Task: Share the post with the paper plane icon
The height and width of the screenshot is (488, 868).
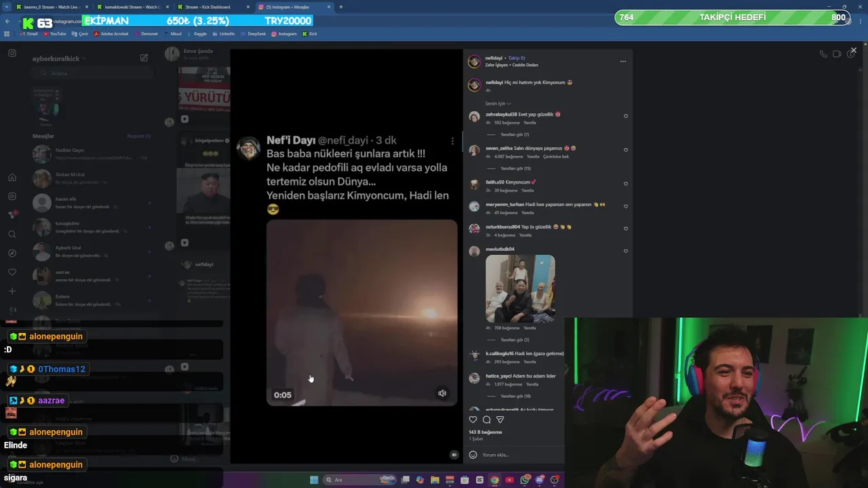Action: coord(500,420)
